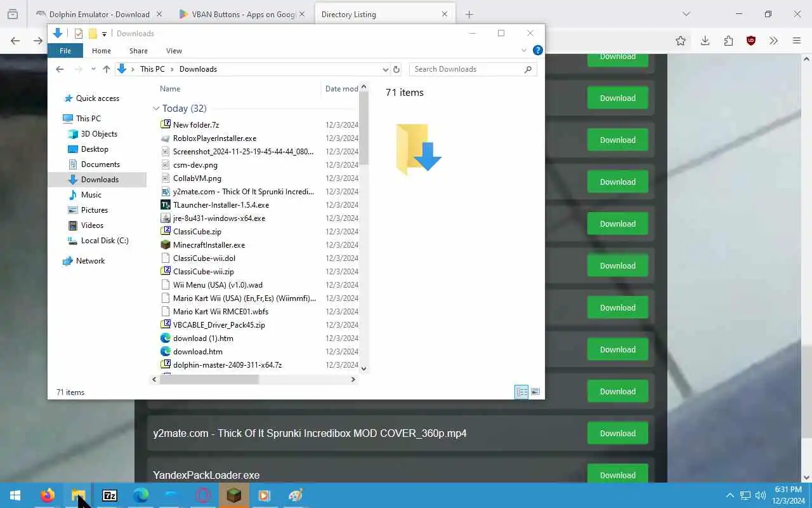Refresh the Downloads folder view
812x508 pixels.
396,69
